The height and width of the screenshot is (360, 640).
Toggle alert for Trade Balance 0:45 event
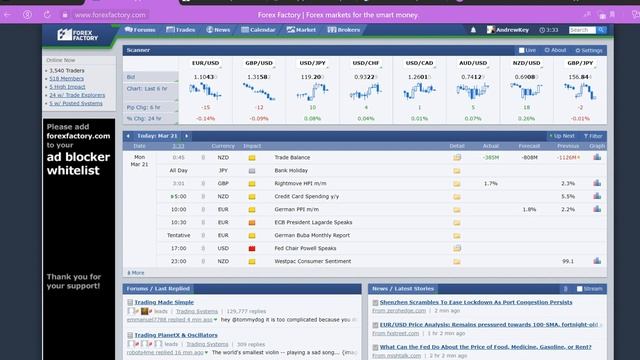click(203, 158)
